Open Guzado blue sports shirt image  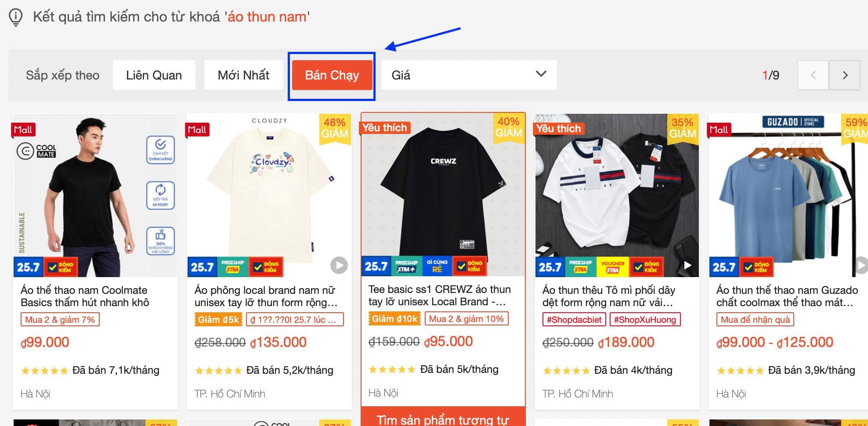(x=788, y=195)
